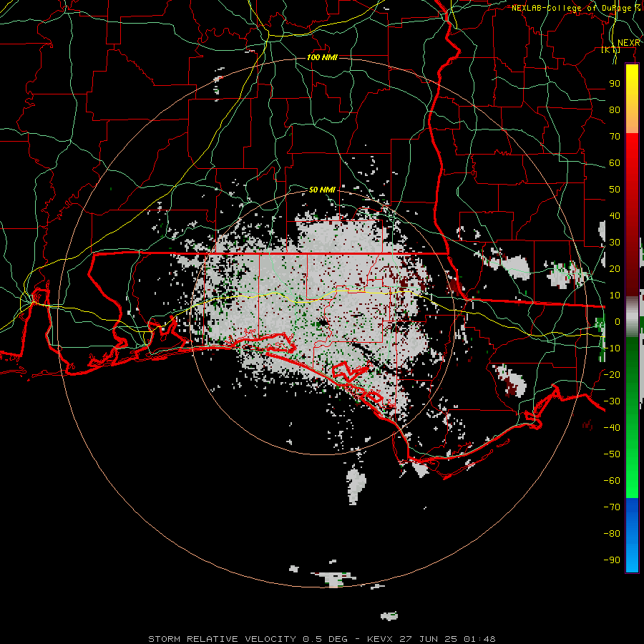
Task: Click the blue bottom segment of the velocity color bar
Action: click(632, 535)
